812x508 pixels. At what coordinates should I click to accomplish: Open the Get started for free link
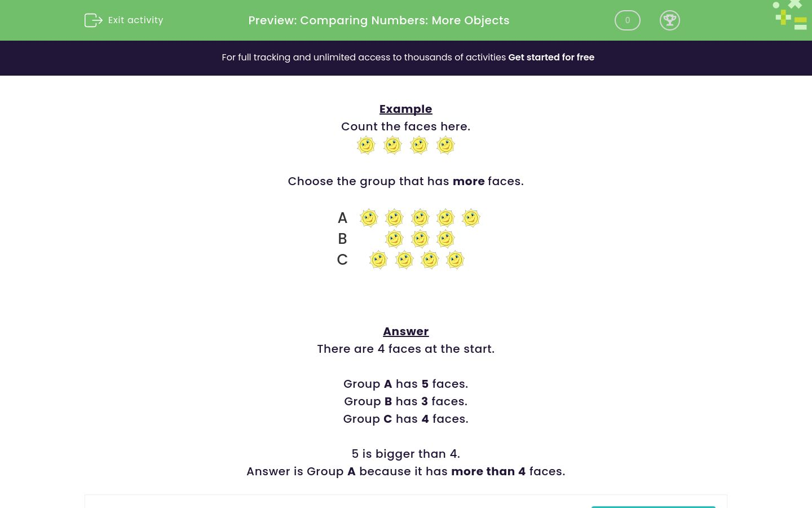tap(551, 57)
